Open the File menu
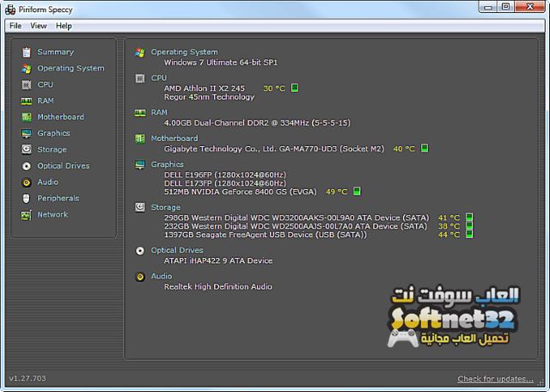550x392 pixels. [x=15, y=26]
